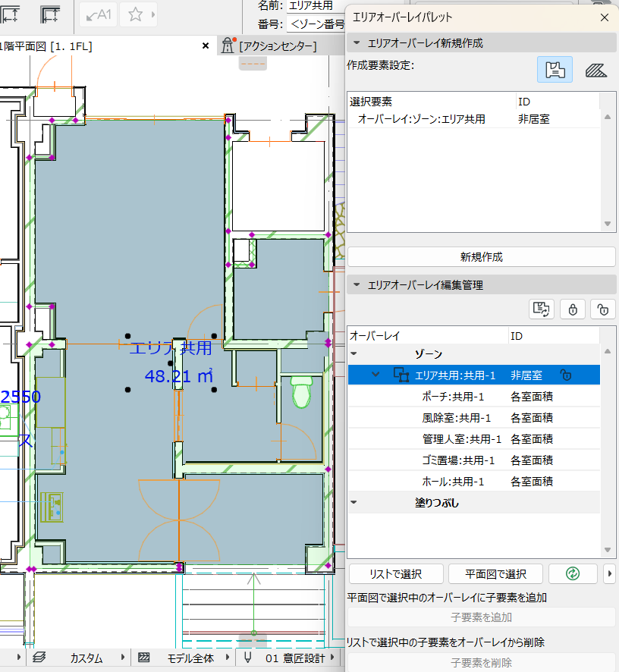Select the zone element type icon

(555, 70)
